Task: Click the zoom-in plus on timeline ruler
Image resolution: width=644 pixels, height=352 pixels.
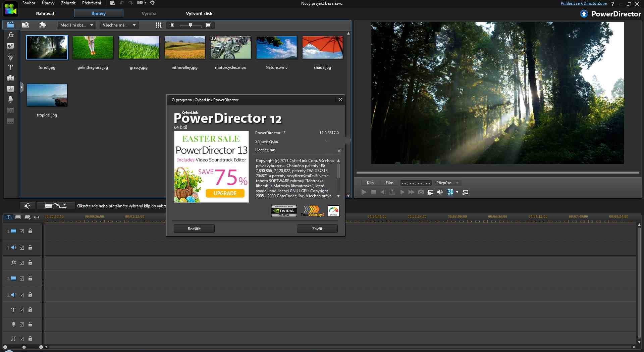Action: point(41,347)
